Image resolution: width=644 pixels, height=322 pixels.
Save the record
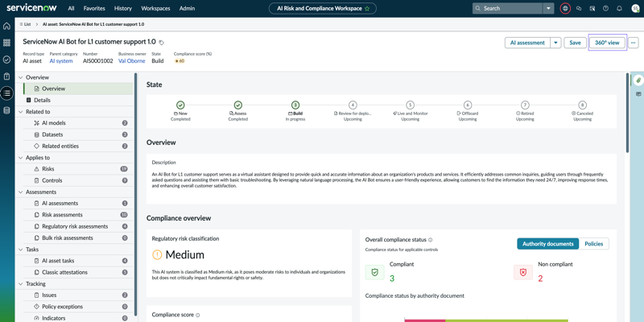[x=575, y=43]
